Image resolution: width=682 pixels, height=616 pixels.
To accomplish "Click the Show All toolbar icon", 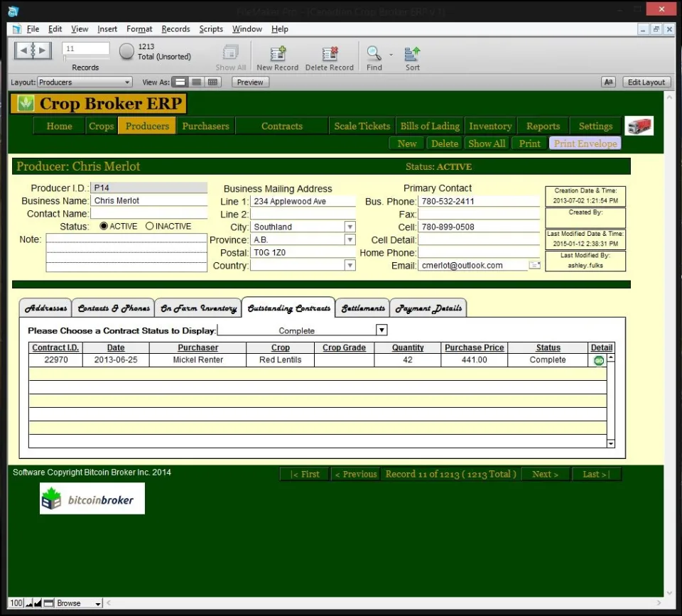I will (x=230, y=53).
